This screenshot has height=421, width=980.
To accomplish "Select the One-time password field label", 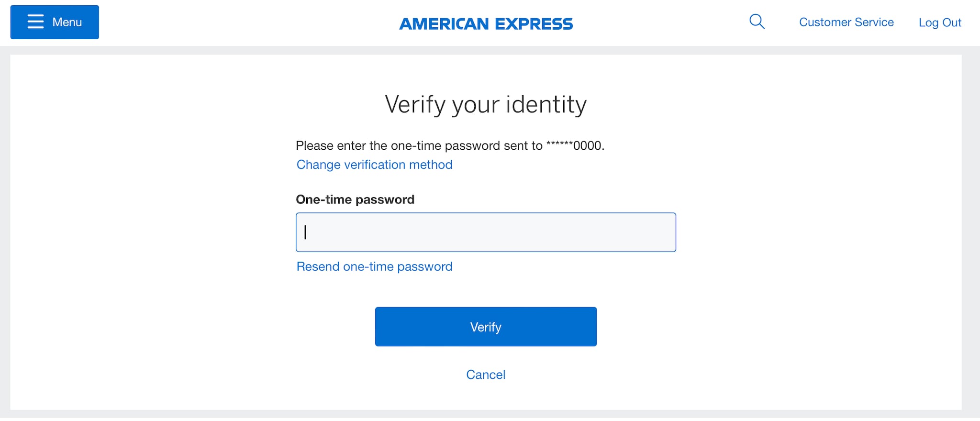I will coord(355,199).
